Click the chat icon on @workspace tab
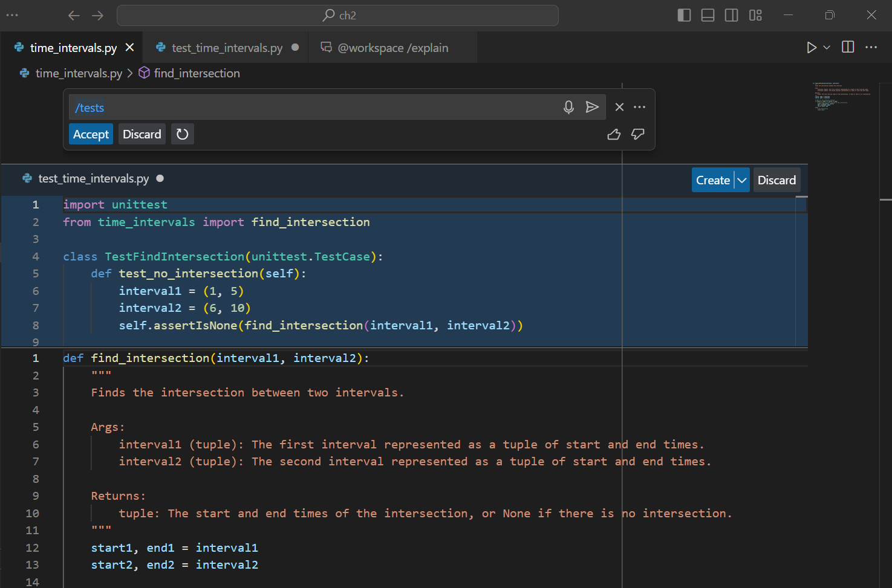 point(326,47)
